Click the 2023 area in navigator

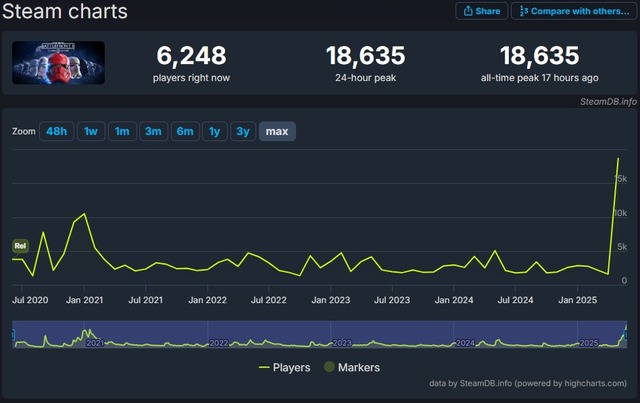click(x=342, y=343)
